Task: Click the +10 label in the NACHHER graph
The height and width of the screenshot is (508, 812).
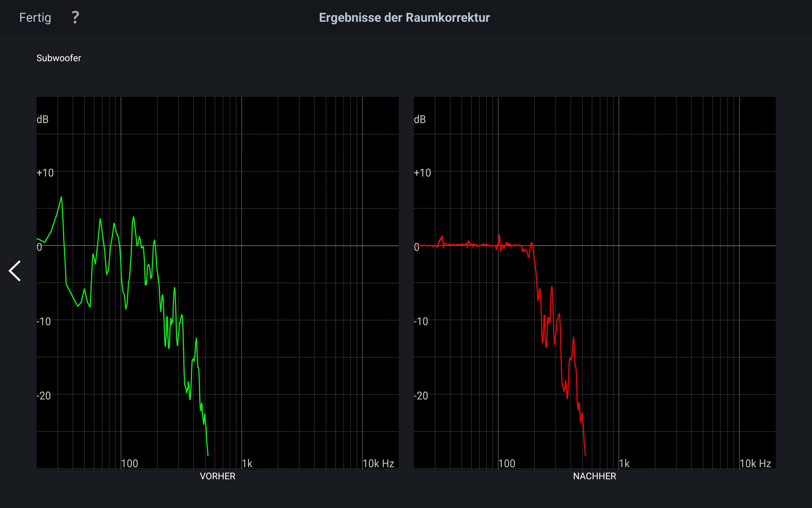Action: [422, 173]
